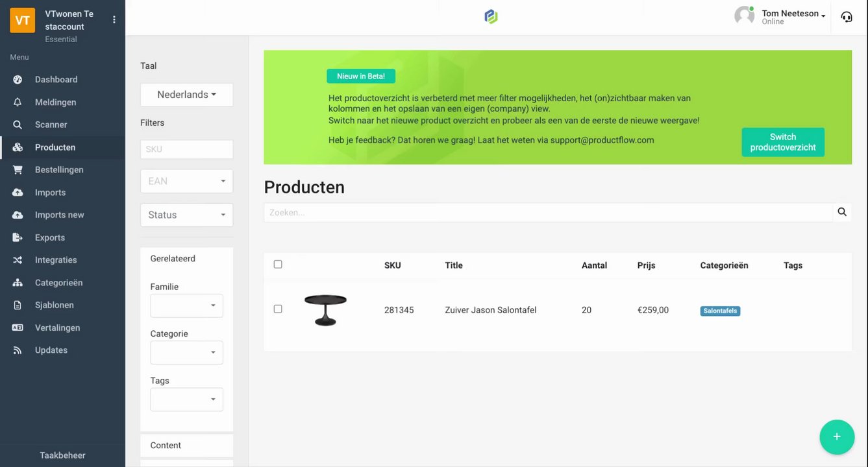Click the Vertalingen card icon
Screen dimensions: 868x467
tap(18, 328)
